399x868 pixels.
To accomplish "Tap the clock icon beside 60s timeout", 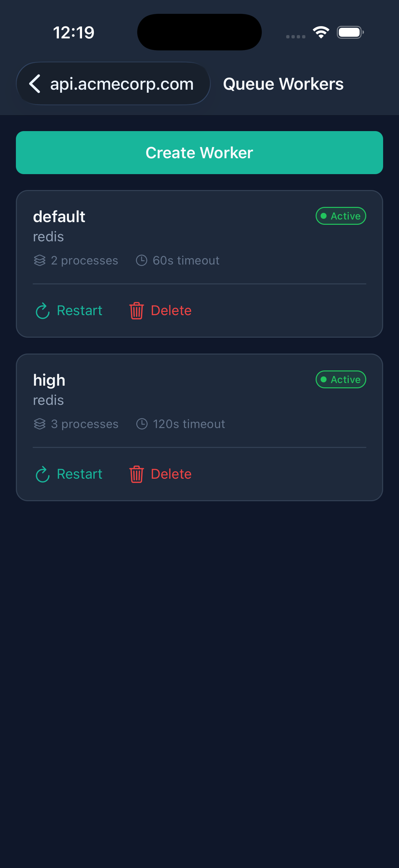I will pos(141,261).
